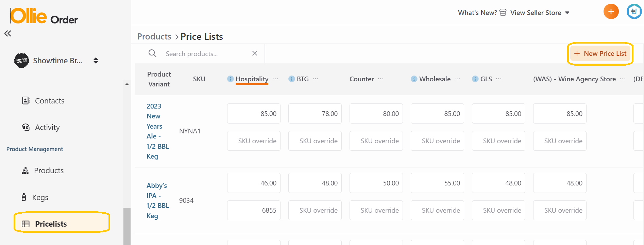Click the orange plus quick-add button
This screenshot has width=644, height=245.
point(611,12)
